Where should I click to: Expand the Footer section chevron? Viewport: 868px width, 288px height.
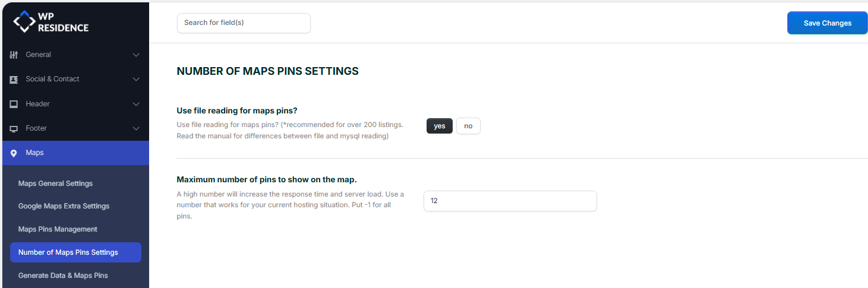pos(136,128)
